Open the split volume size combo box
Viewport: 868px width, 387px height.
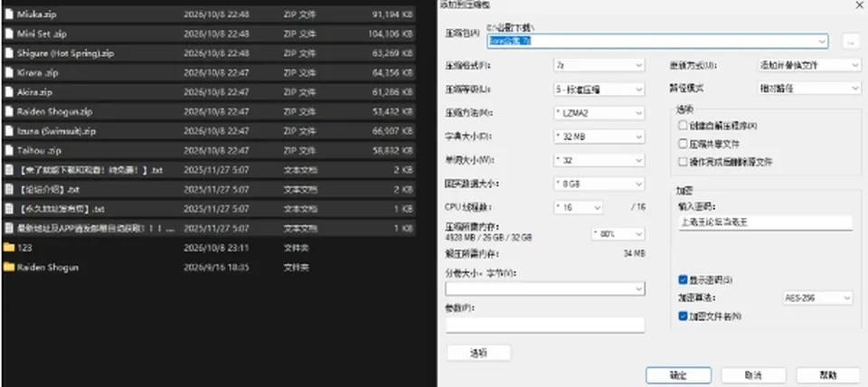(x=545, y=289)
